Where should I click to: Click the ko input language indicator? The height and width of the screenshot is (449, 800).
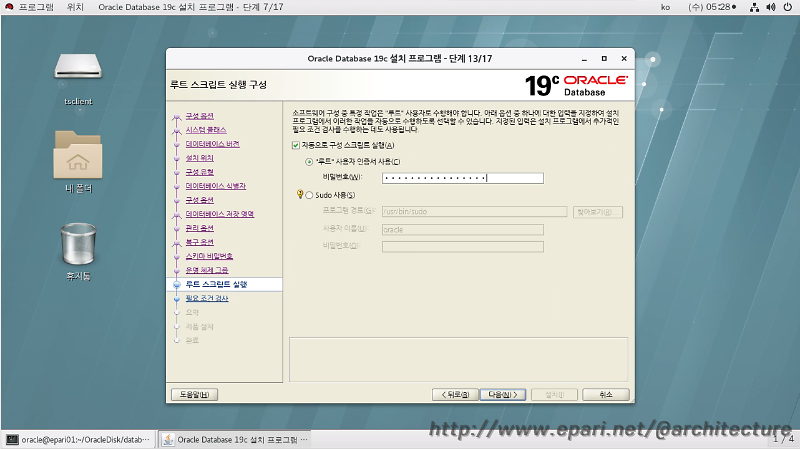(x=665, y=7)
